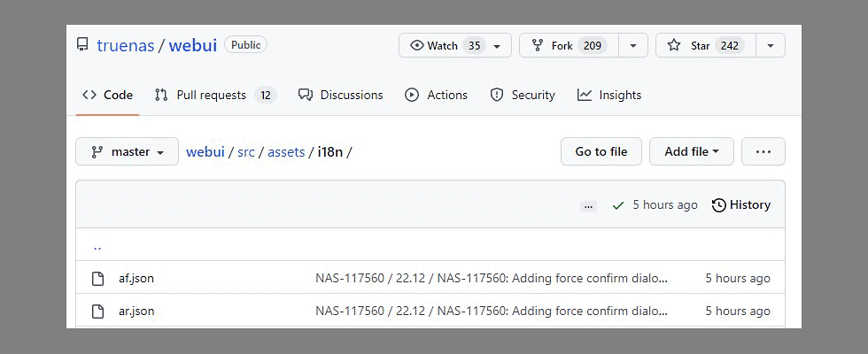Image resolution: width=868 pixels, height=354 pixels.
Task: Switch to the Pull requests tab
Action: pos(214,95)
